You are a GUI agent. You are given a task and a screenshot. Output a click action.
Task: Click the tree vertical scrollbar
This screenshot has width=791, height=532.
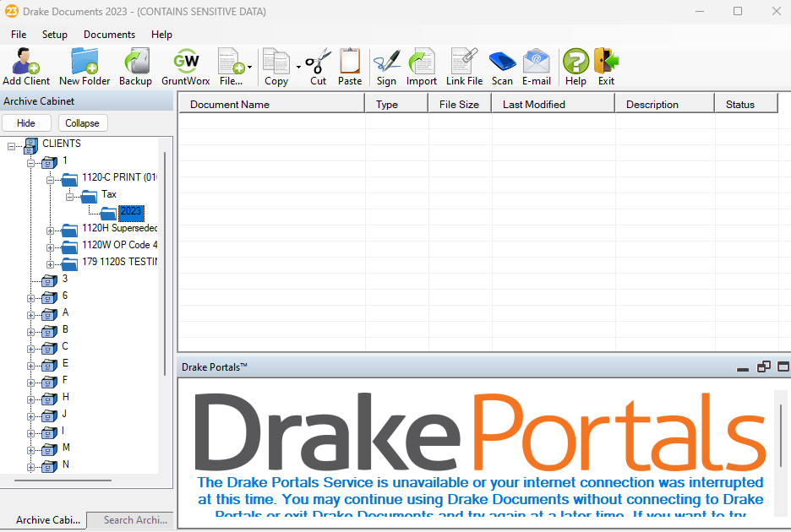165,263
